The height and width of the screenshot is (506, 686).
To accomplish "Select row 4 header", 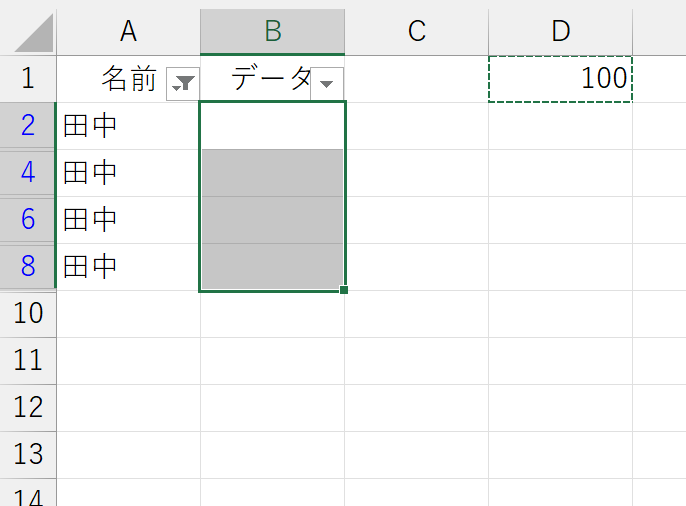I will 28,173.
